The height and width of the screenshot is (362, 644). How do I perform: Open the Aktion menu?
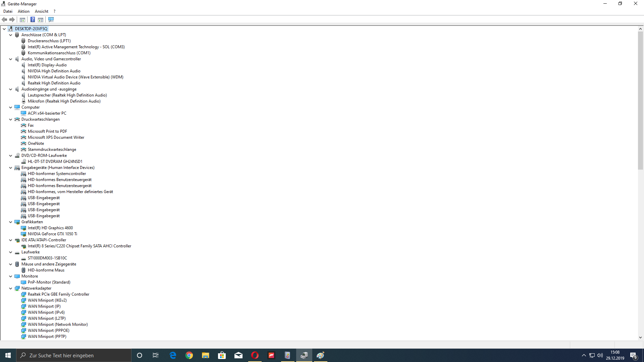pos(23,11)
